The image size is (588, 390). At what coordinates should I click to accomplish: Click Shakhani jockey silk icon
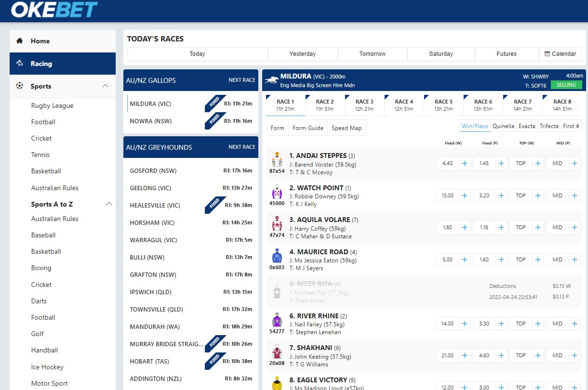[277, 352]
